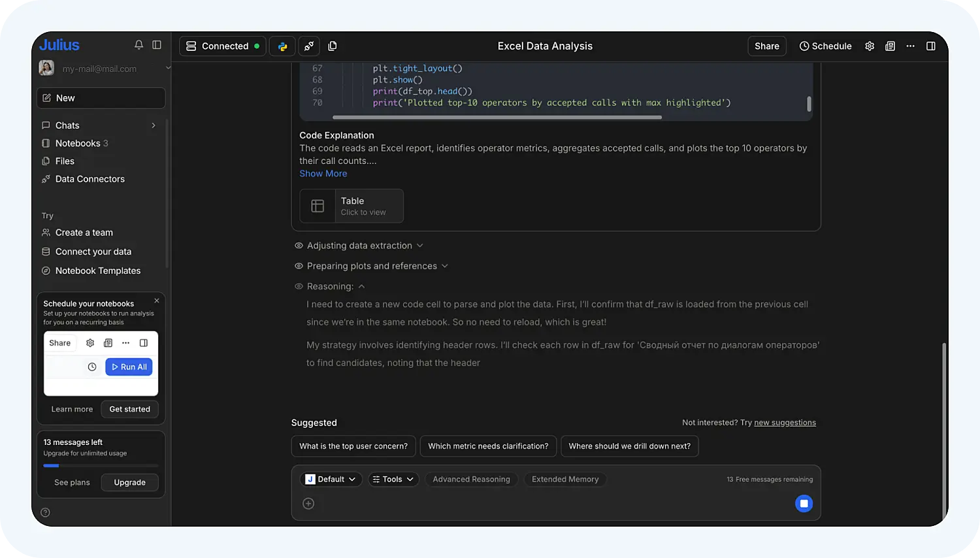Collapse the left sidebar panel icon
Viewport: 980px width, 558px height.
point(157,45)
